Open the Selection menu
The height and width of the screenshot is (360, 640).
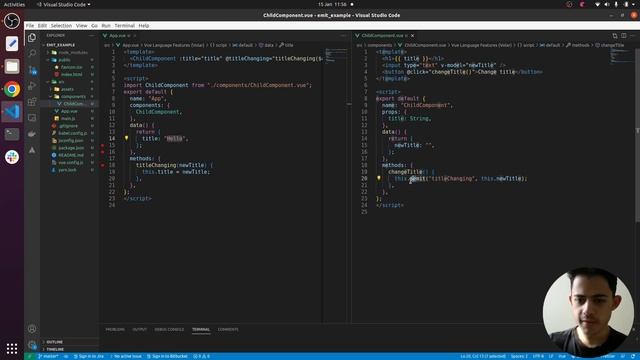[61, 26]
